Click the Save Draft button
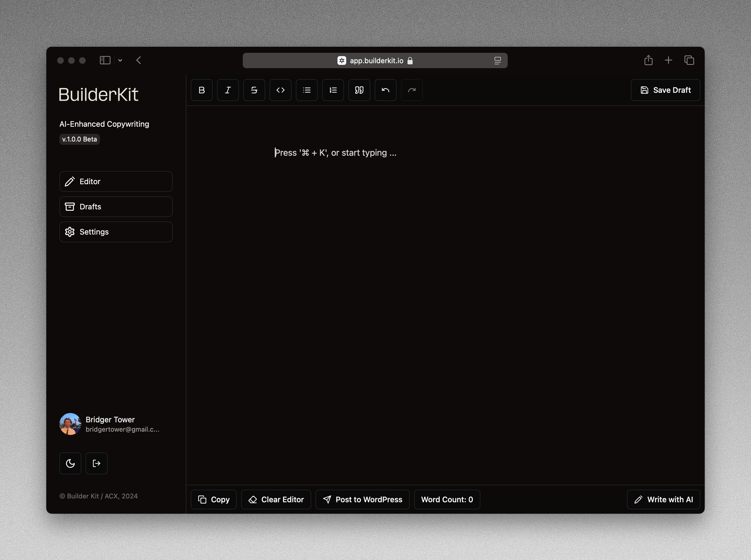 coord(665,90)
